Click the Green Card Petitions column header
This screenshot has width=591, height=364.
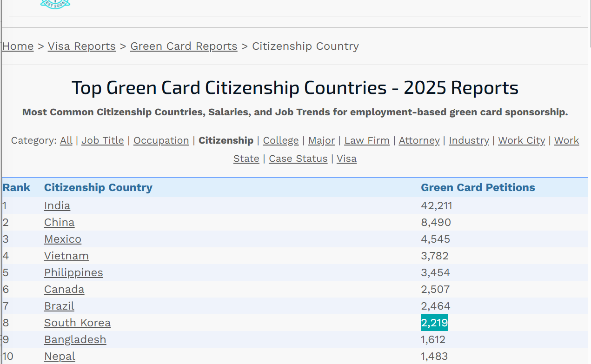tap(478, 188)
